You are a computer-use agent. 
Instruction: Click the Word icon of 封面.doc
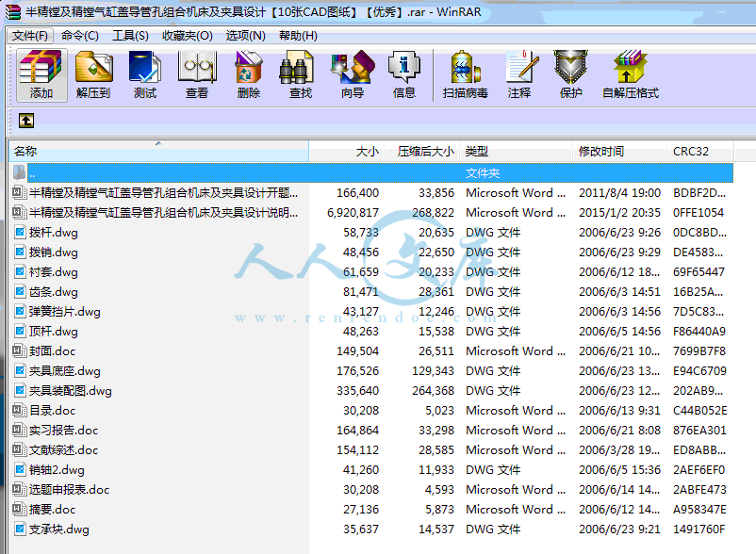(19, 350)
